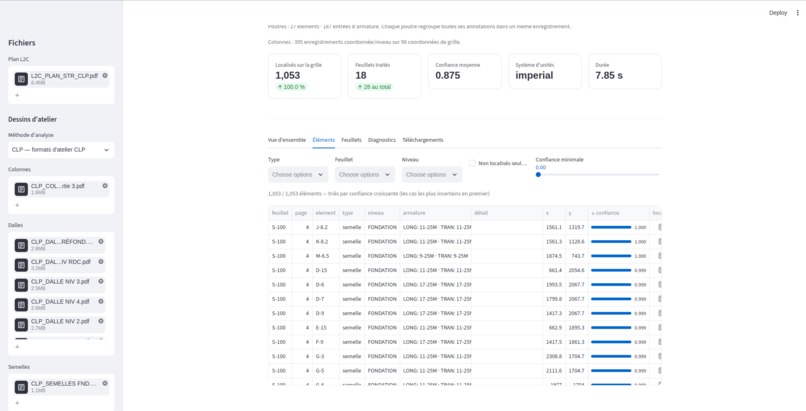Click the armature column header

435,213
